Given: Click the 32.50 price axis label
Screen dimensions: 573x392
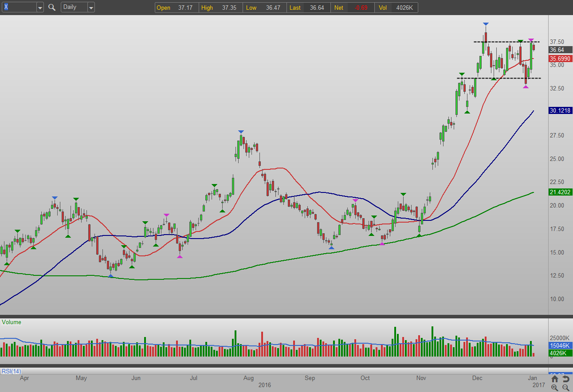Looking at the screenshot, I should click(x=557, y=88).
